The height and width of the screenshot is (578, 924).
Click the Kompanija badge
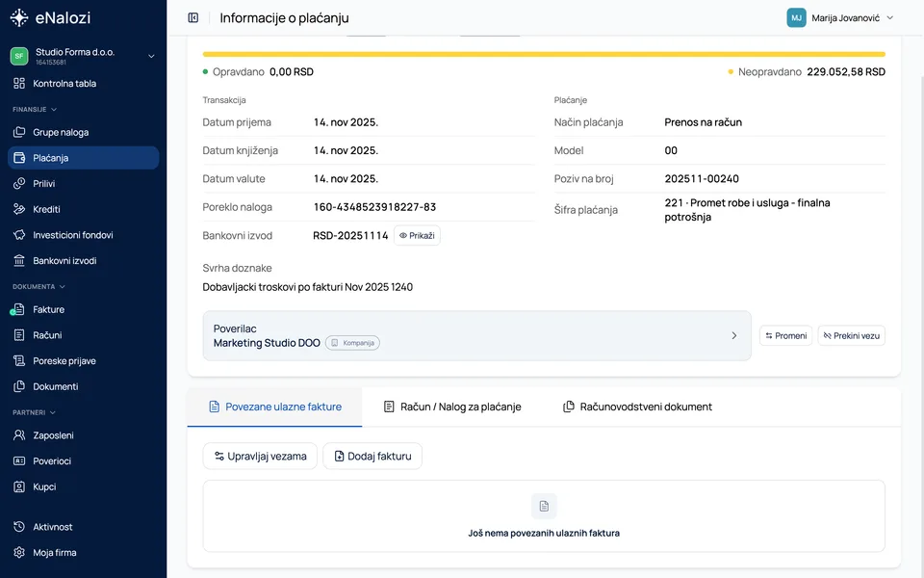click(x=352, y=343)
